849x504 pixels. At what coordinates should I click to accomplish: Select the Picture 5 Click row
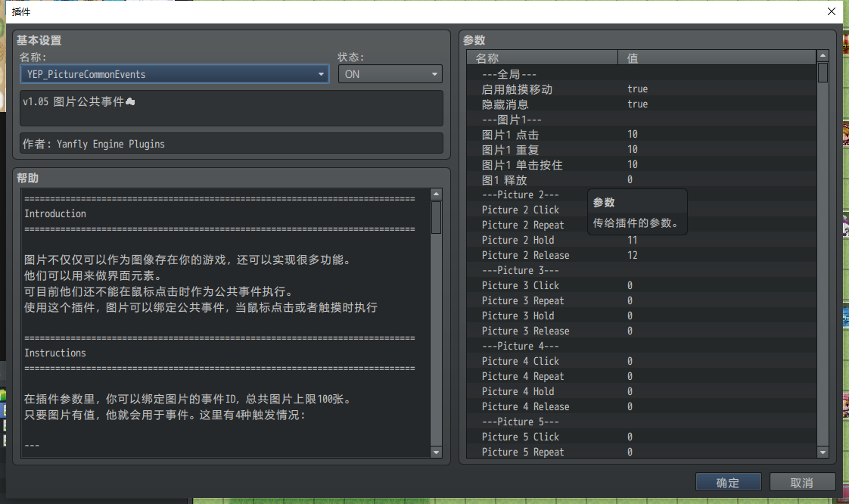point(642,437)
